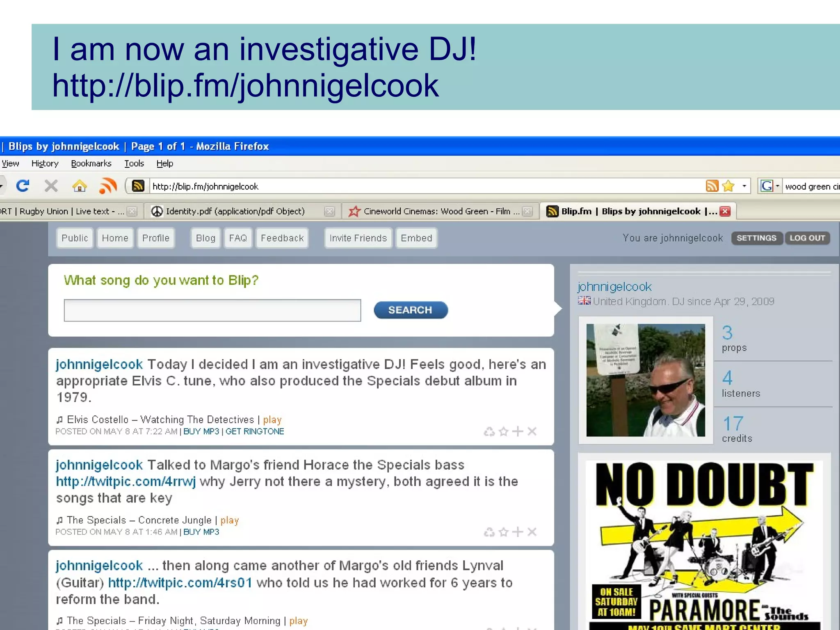Click Invite Friends button

point(358,238)
